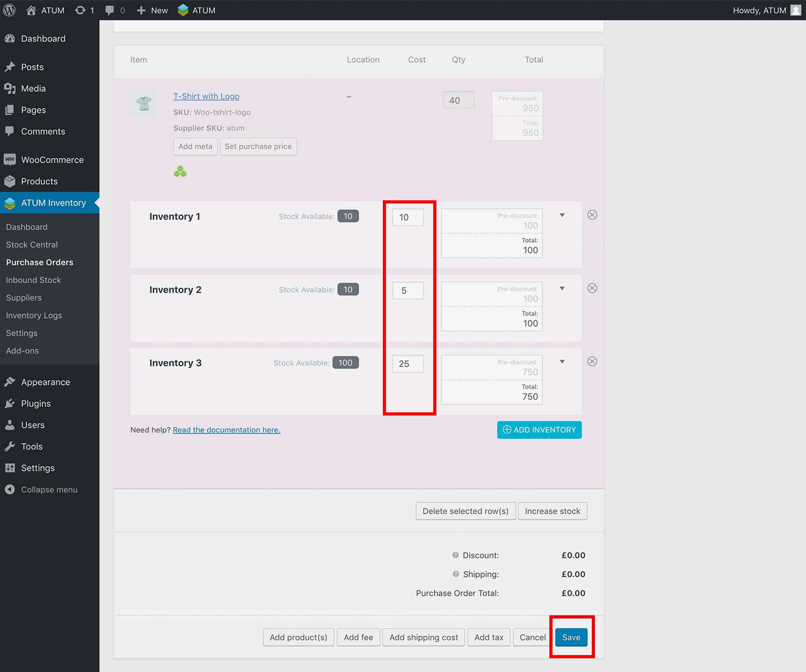
Task: Click the ADD INVENTORY button
Action: pyautogui.click(x=539, y=430)
